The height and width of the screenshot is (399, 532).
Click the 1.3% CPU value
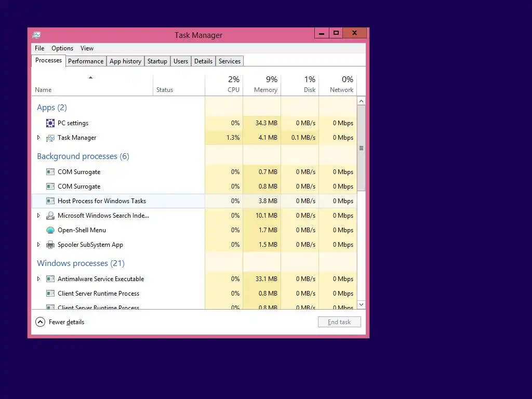233,138
